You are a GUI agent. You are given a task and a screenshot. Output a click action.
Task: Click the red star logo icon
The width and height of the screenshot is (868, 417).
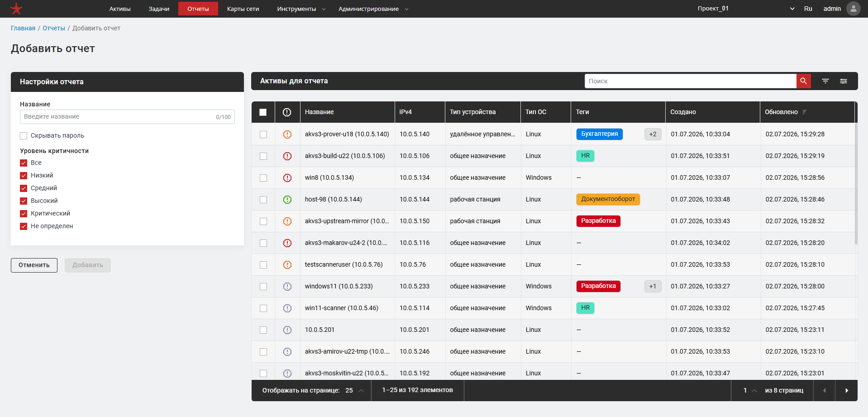16,9
